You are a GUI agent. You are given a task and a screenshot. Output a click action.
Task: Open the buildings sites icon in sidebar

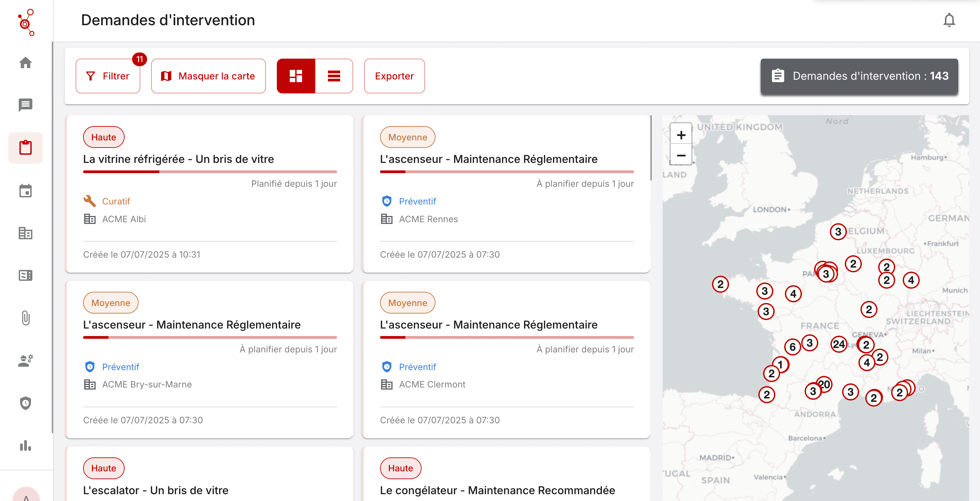(26, 233)
